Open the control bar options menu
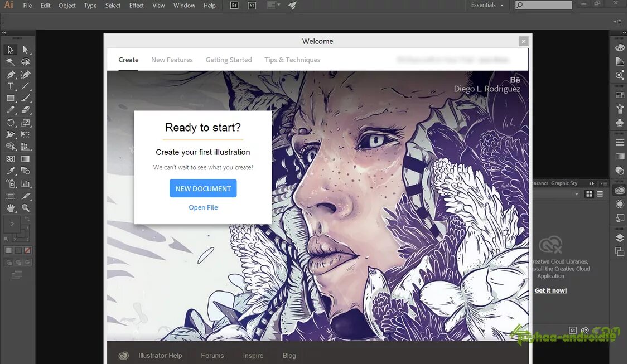Viewport: 628px width, 364px height. [x=617, y=22]
